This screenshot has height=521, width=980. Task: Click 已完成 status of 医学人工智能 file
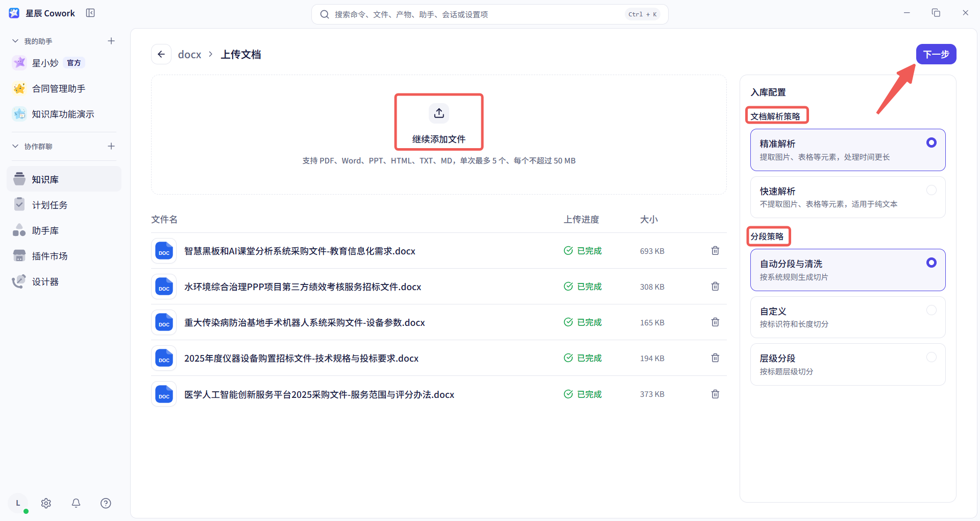point(583,394)
